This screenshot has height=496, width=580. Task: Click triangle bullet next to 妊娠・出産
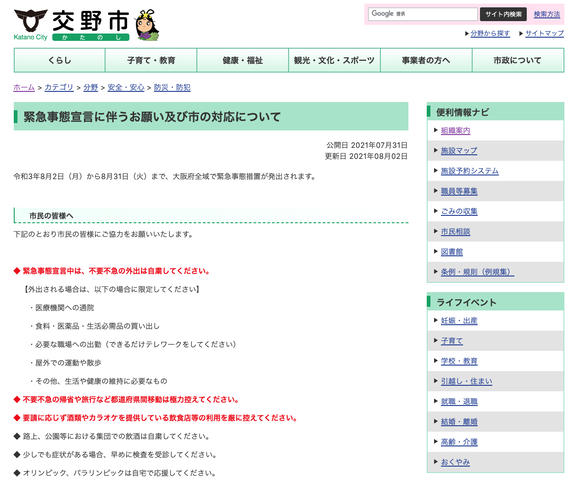pyautogui.click(x=436, y=320)
